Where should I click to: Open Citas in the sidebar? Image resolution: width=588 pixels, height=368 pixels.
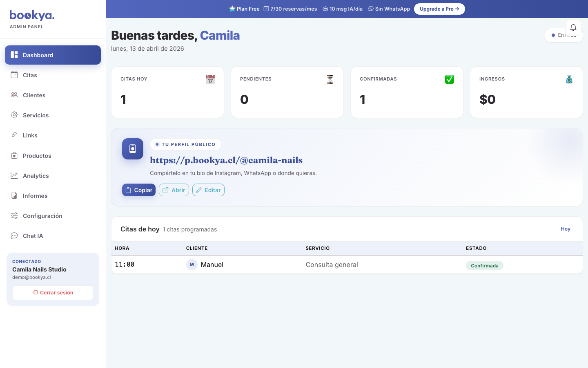(x=53, y=75)
